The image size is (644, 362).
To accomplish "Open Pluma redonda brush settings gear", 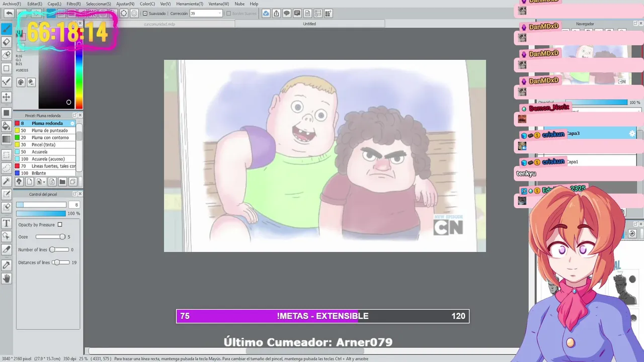I will point(72,123).
